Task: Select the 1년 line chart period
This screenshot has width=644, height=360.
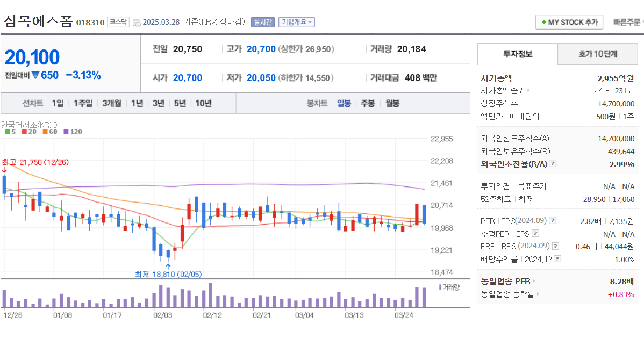Action: click(x=137, y=103)
